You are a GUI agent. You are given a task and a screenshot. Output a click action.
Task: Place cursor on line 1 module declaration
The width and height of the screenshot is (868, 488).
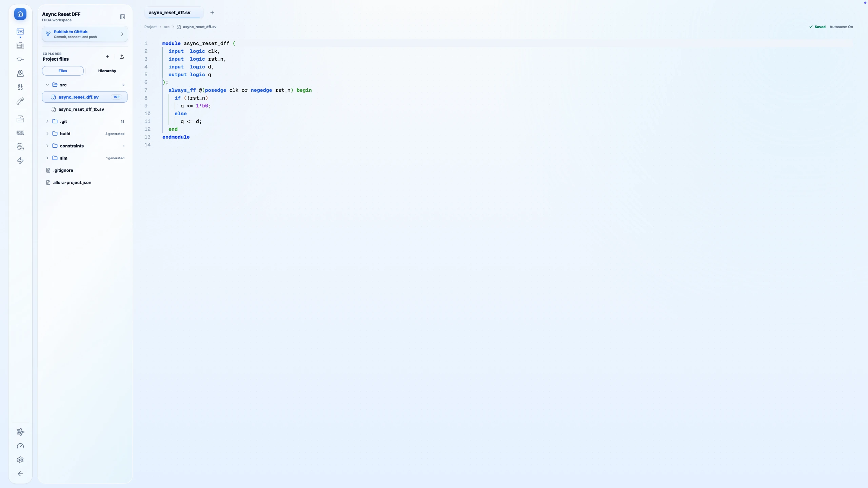point(199,43)
